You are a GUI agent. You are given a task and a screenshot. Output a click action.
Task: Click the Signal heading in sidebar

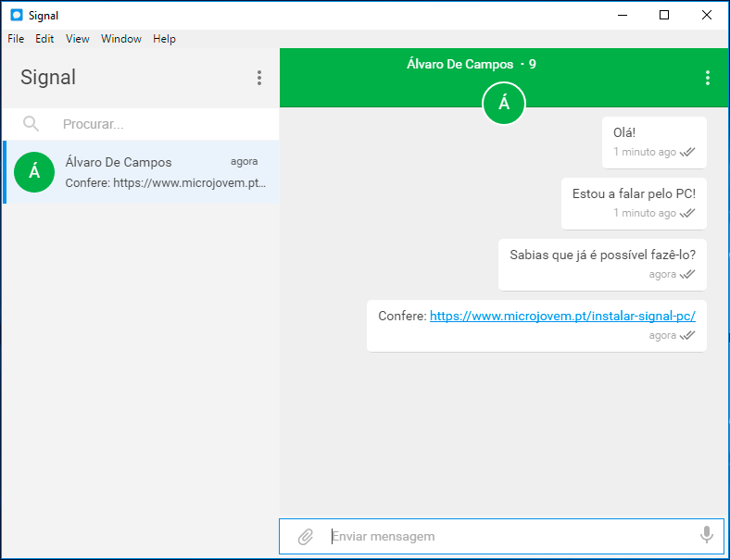click(x=48, y=77)
